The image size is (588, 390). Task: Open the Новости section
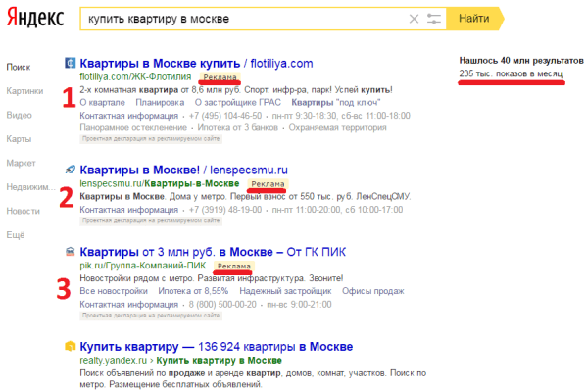click(23, 211)
